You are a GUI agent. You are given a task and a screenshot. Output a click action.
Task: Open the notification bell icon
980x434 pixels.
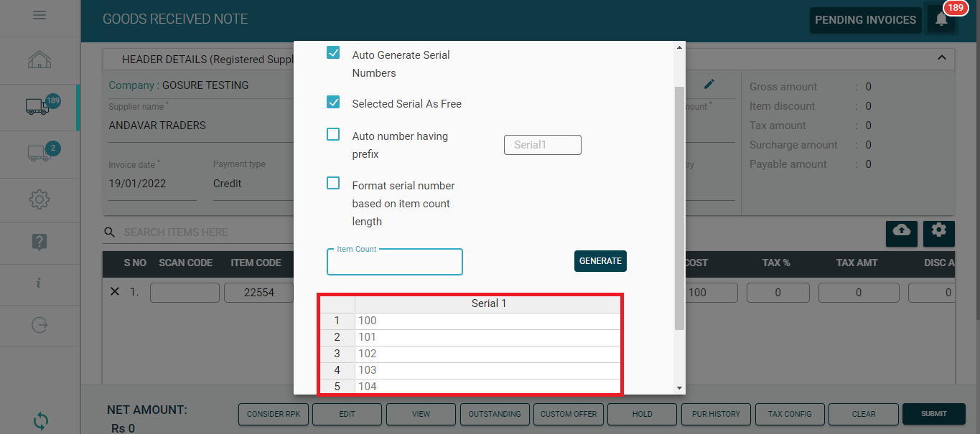click(941, 20)
